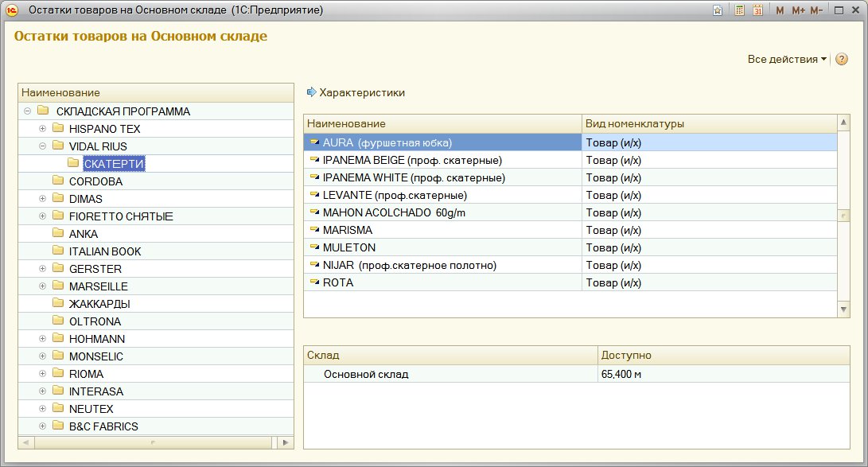Click the M memory button
The image size is (868, 467).
tap(780, 10)
